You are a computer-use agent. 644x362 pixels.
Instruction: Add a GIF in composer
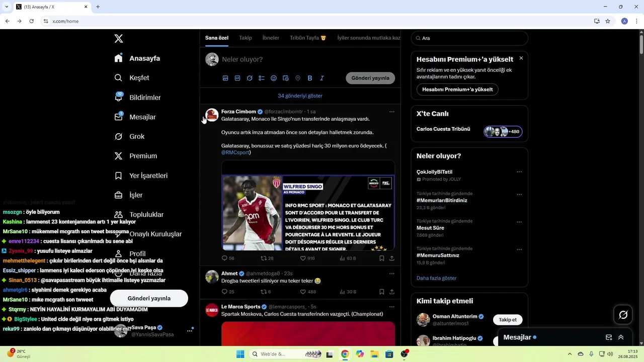click(237, 78)
